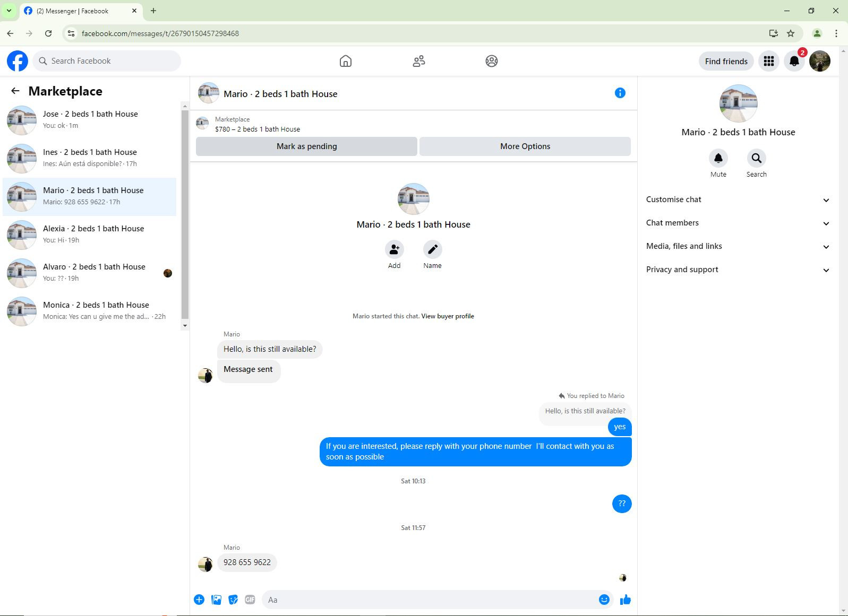Click the browser address bar URL
Screen dimensions: 848x616
(160, 33)
